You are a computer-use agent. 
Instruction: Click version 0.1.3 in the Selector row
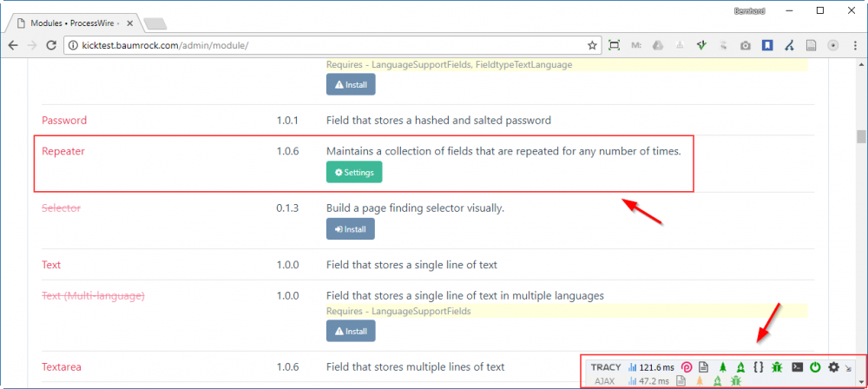coord(288,208)
